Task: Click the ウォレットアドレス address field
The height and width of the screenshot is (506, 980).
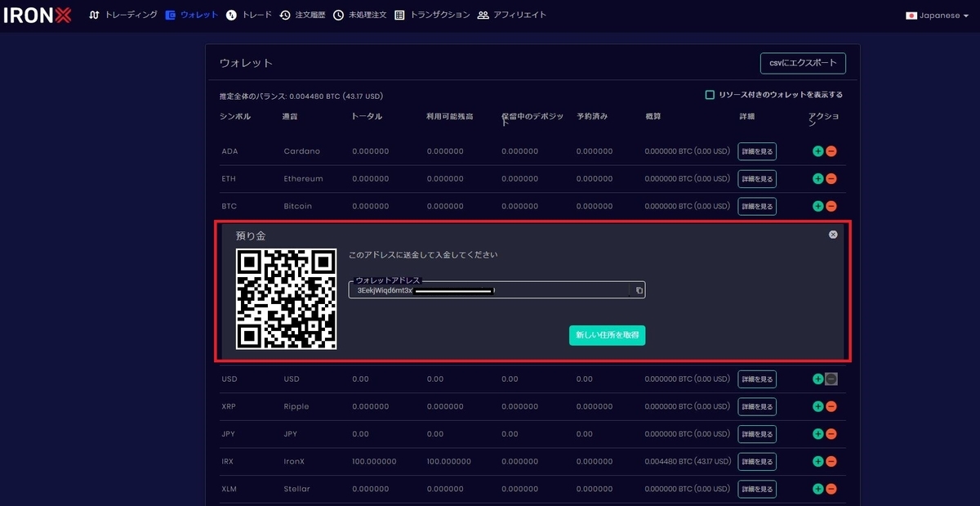Action: click(497, 290)
